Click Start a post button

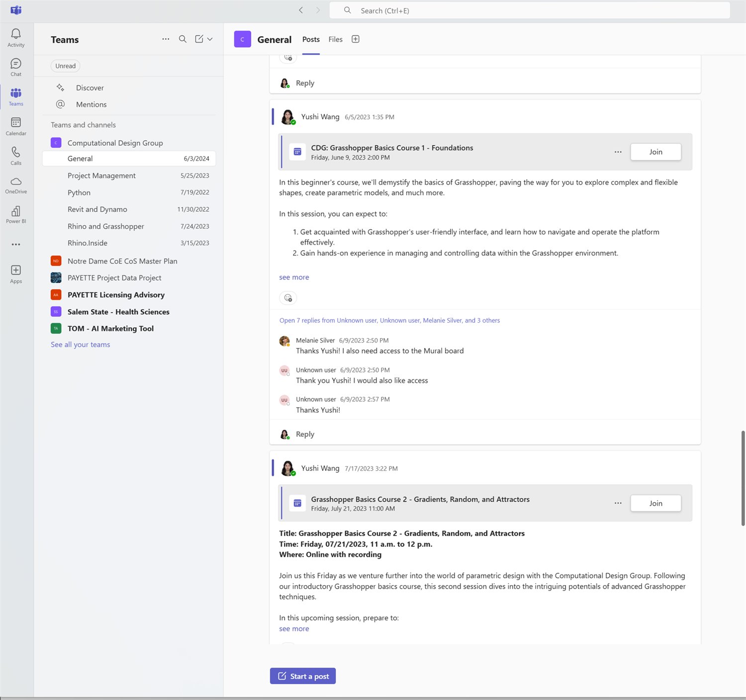(303, 676)
